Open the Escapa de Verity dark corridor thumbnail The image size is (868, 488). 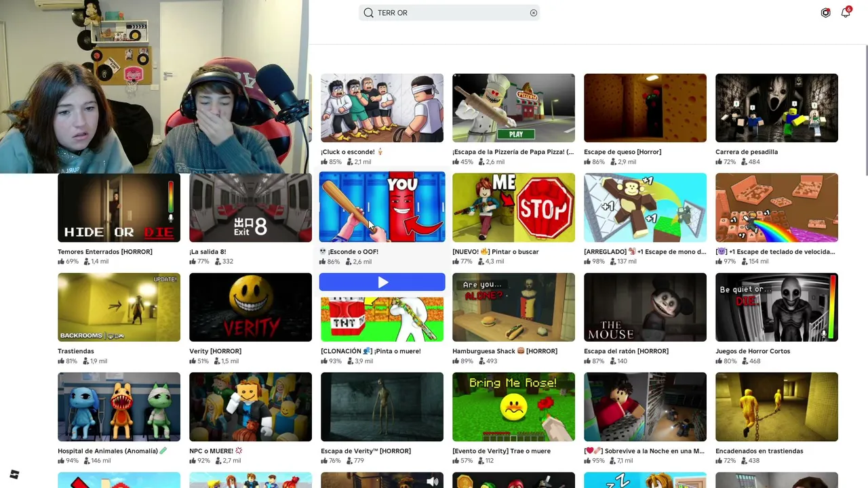(x=382, y=407)
